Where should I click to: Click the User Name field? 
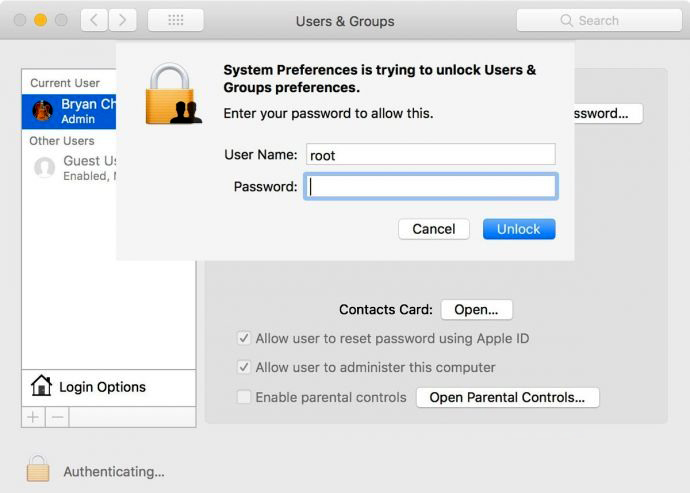coord(431,155)
